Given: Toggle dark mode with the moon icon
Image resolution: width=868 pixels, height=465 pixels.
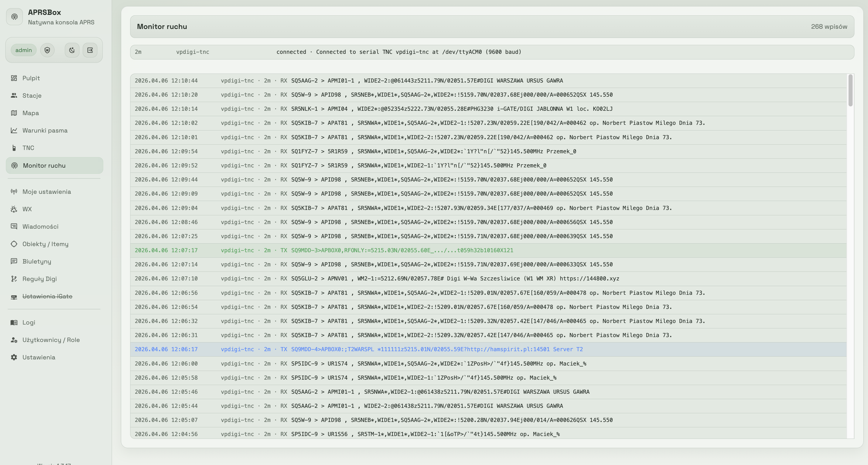Looking at the screenshot, I should point(72,50).
